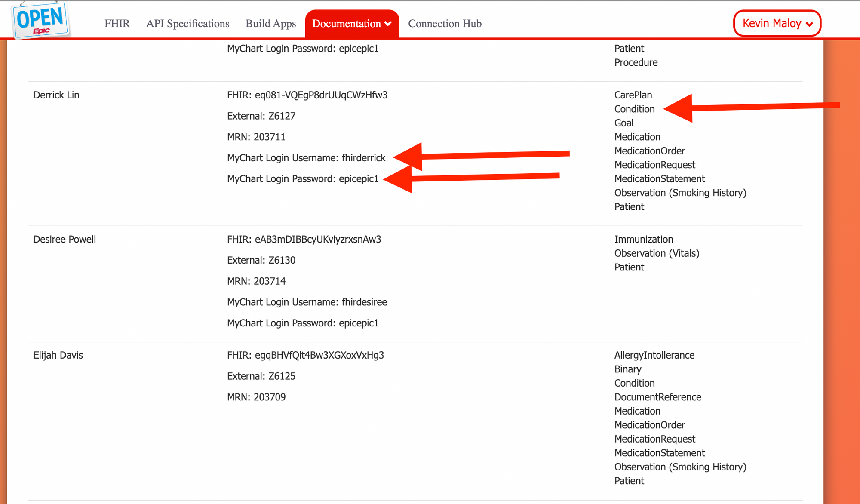This screenshot has height=504, width=860.
Task: Open the Kevin Maloy account menu
Action: 777,23
